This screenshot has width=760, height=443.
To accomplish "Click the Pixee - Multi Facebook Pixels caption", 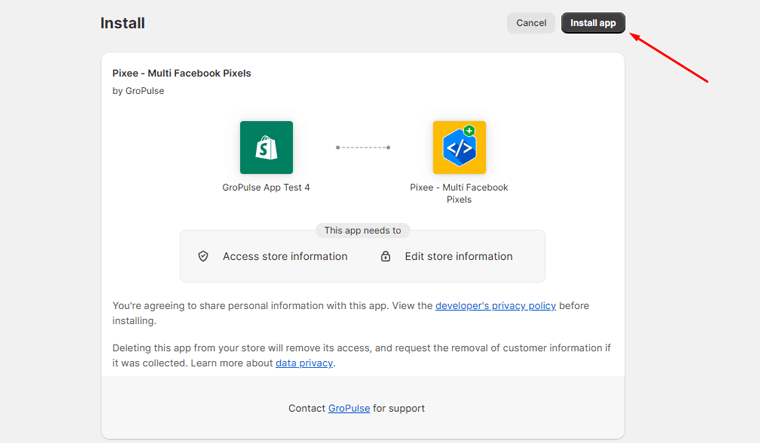I will [x=459, y=193].
